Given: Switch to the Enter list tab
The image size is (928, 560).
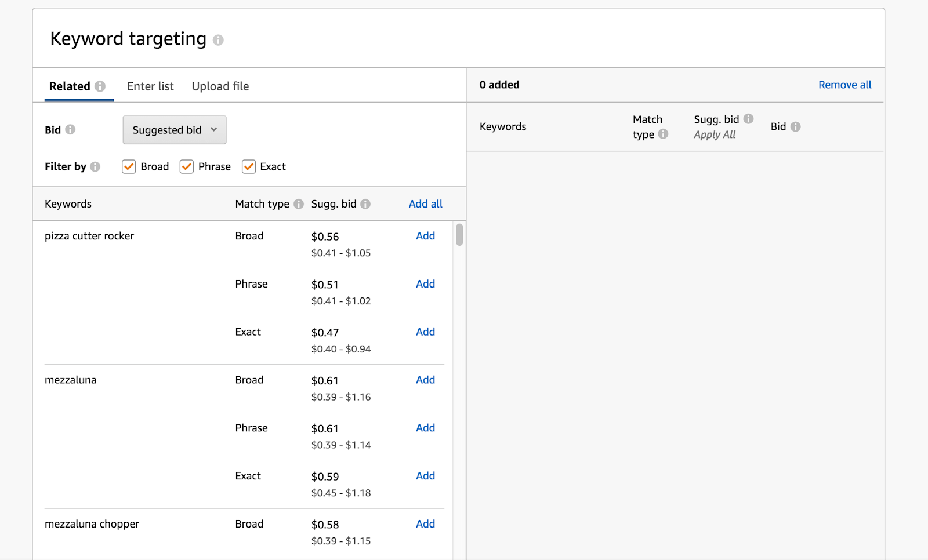Looking at the screenshot, I should pyautogui.click(x=150, y=86).
